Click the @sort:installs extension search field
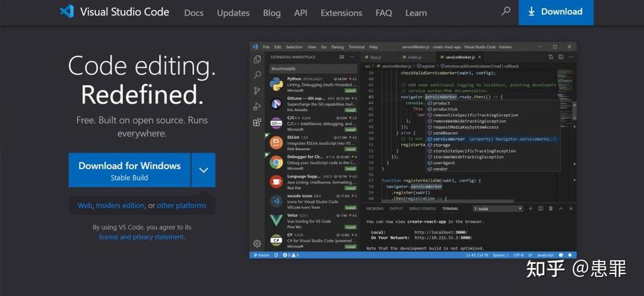Image resolution: width=644 pixels, height=296 pixels. coord(313,68)
